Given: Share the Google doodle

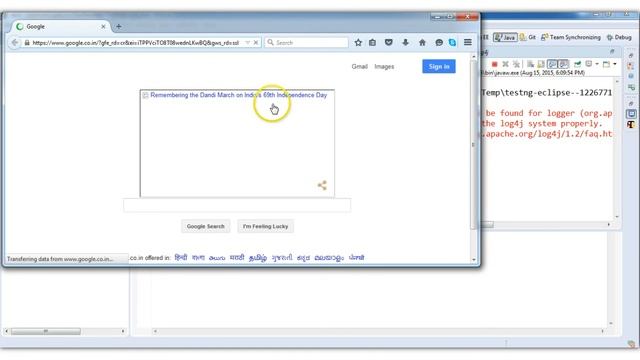Looking at the screenshot, I should (x=322, y=185).
